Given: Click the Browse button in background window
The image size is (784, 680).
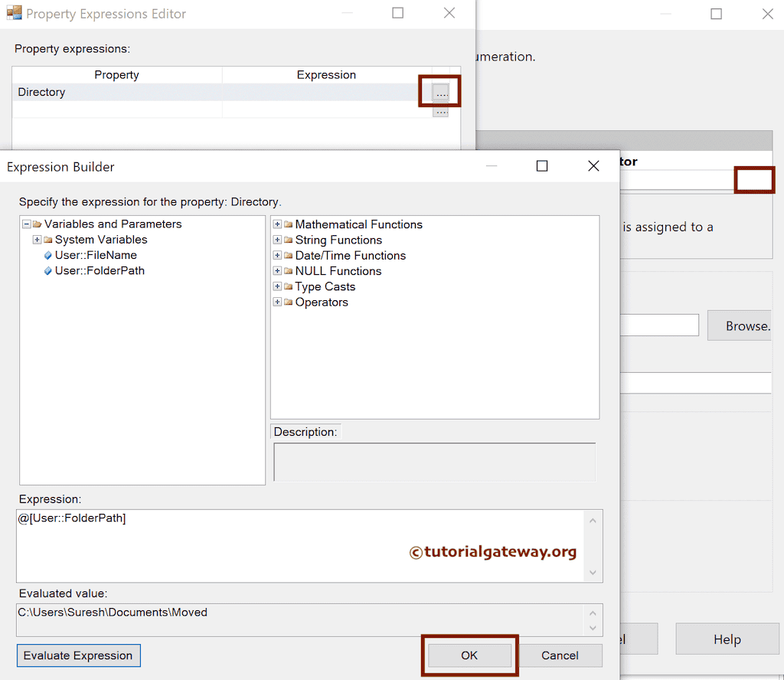Looking at the screenshot, I should pyautogui.click(x=739, y=325).
